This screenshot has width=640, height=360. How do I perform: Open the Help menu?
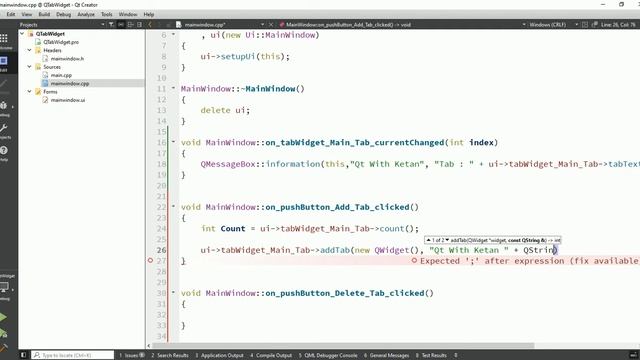coord(149,14)
